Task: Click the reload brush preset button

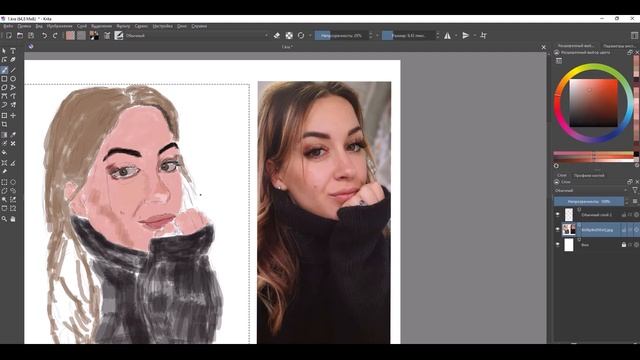Action: point(301,36)
